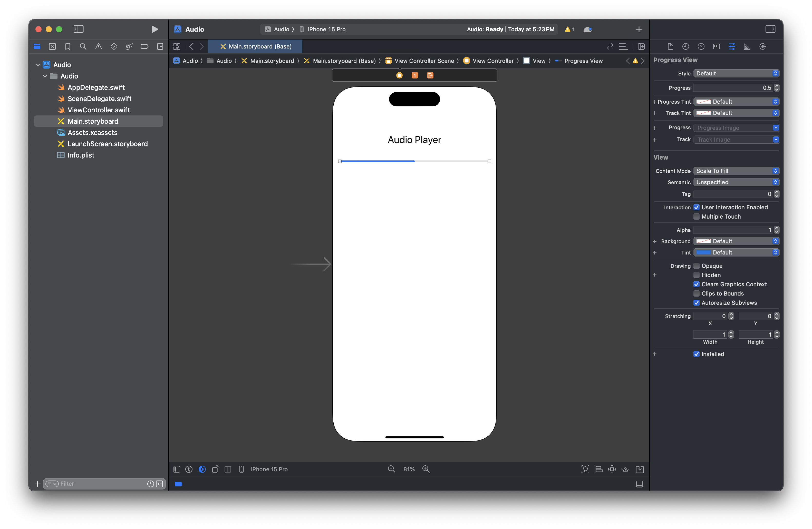Image resolution: width=812 pixels, height=529 pixels.
Task: Click the Progress Tint color swatch
Action: coord(703,102)
